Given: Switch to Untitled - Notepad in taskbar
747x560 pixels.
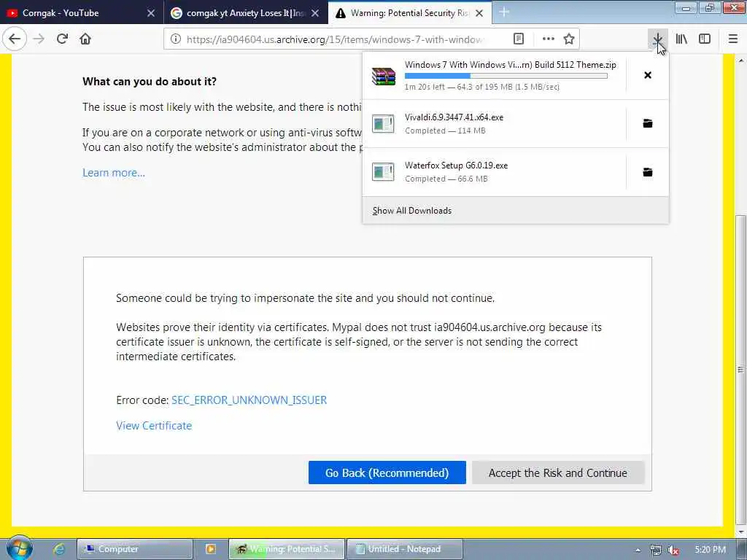Looking at the screenshot, I should 405,549.
